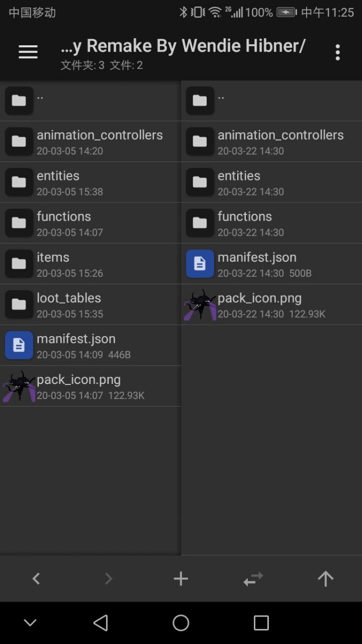Open the hamburger navigation menu

(28, 52)
